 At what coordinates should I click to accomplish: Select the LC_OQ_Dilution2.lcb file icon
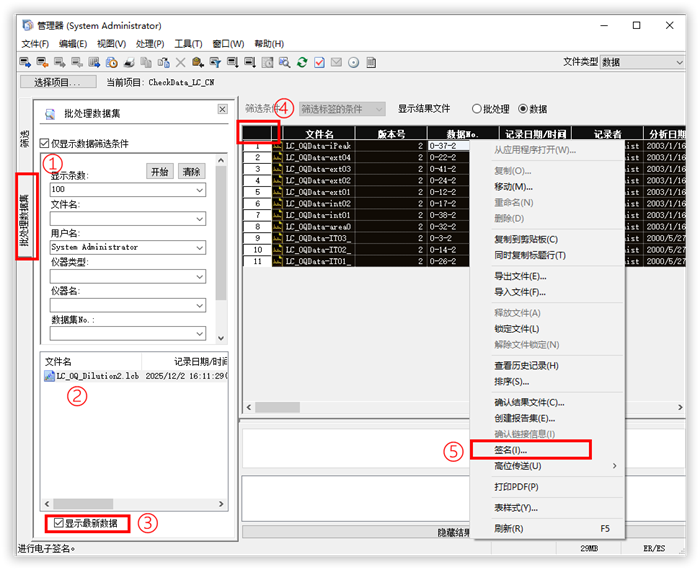click(49, 376)
